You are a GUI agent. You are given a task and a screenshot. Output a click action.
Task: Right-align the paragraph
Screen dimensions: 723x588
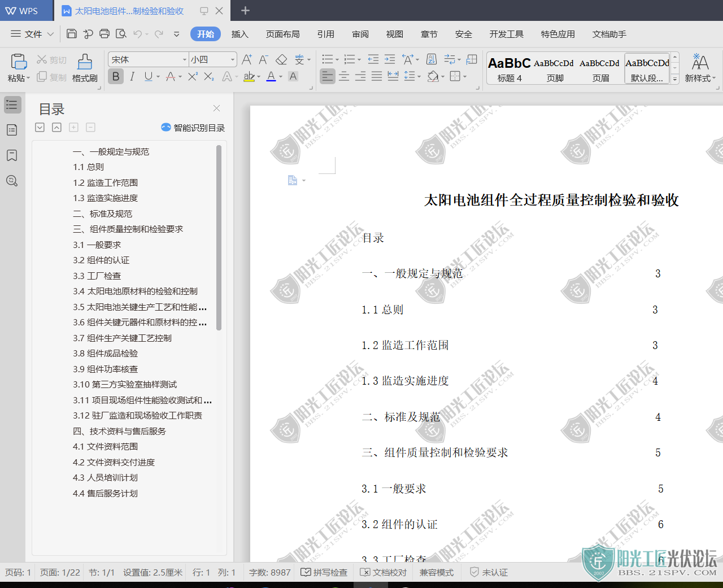[x=360, y=76]
